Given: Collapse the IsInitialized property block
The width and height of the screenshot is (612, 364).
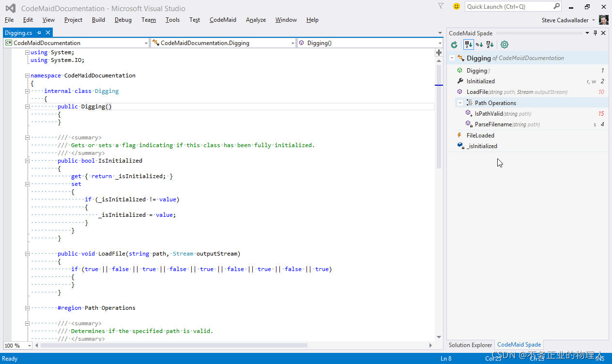Looking at the screenshot, I should pos(28,161).
